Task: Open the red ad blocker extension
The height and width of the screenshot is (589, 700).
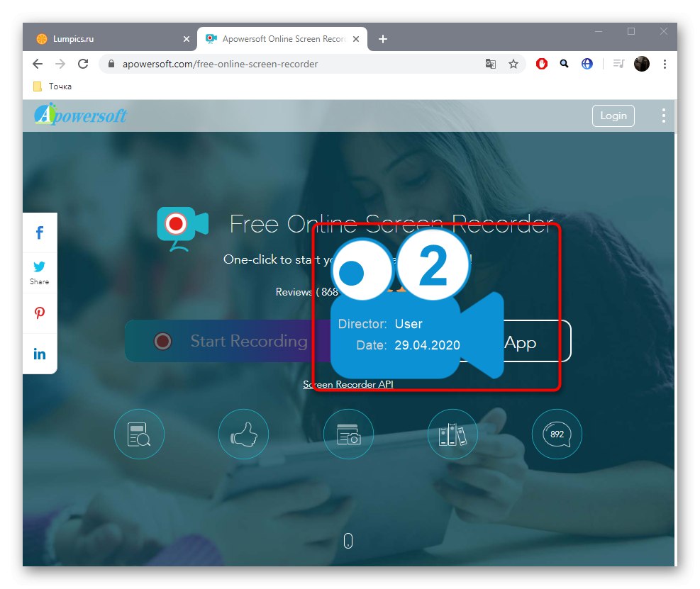Action: [542, 64]
